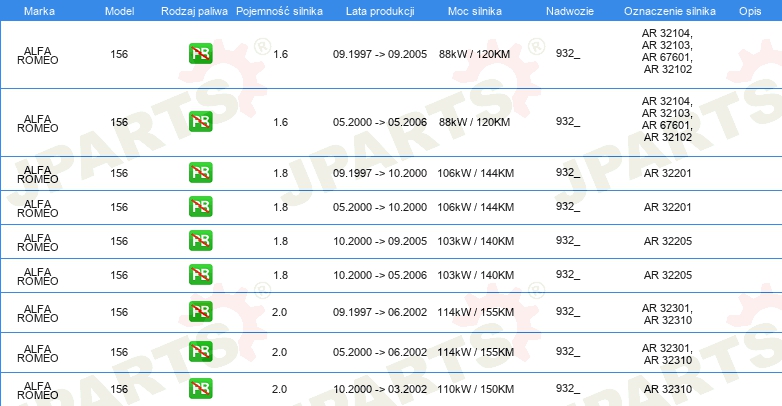Image resolution: width=782 pixels, height=406 pixels.
Task: Click the Moc silnika column header
Action: (475, 11)
